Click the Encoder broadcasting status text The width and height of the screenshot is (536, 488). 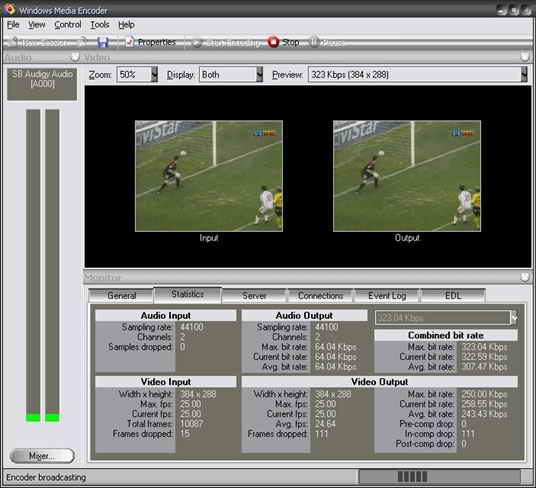(46, 477)
